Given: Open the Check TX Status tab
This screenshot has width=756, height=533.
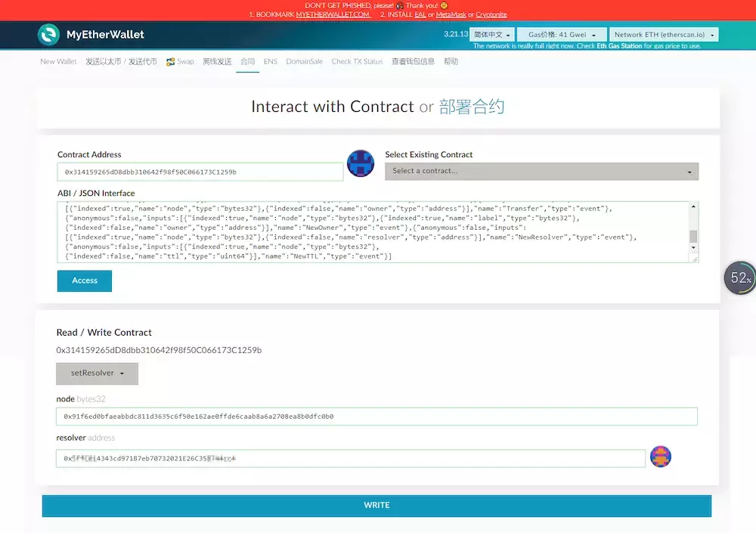Looking at the screenshot, I should coord(357,62).
